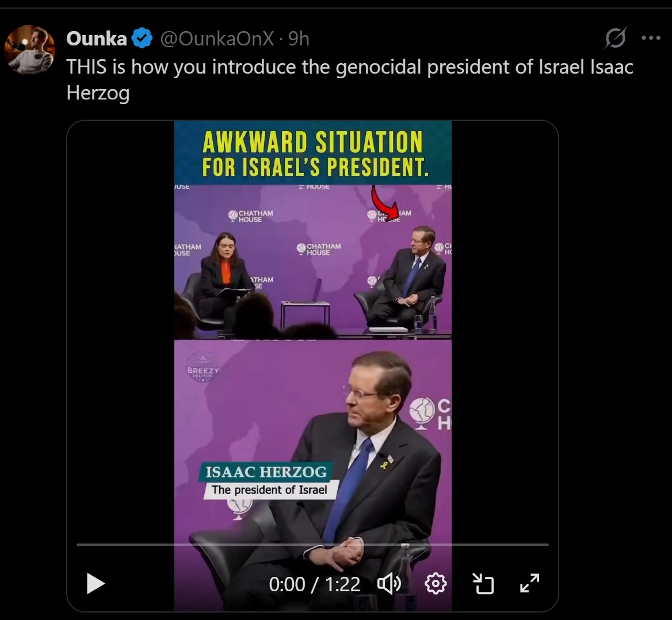672x620 pixels.
Task: Seek along the video progress bar
Action: [x=312, y=544]
